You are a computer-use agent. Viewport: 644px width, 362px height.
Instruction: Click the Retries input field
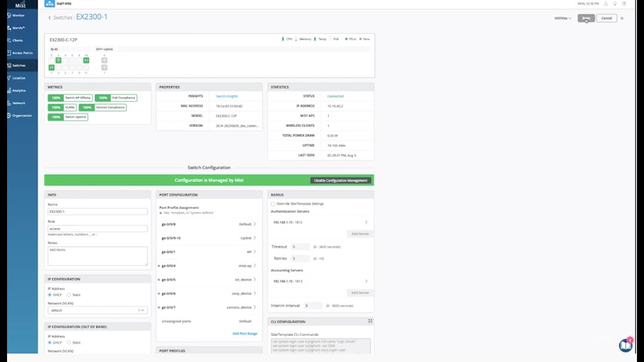tap(300, 258)
